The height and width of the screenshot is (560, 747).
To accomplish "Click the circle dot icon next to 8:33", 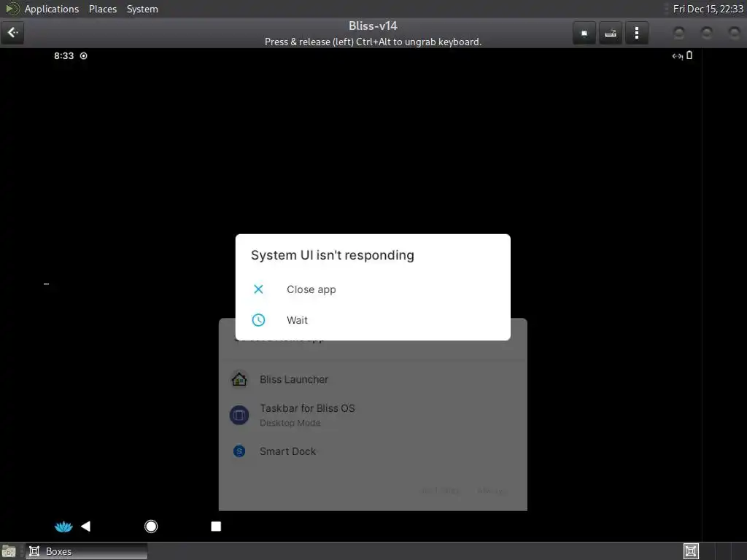I will 84,55.
